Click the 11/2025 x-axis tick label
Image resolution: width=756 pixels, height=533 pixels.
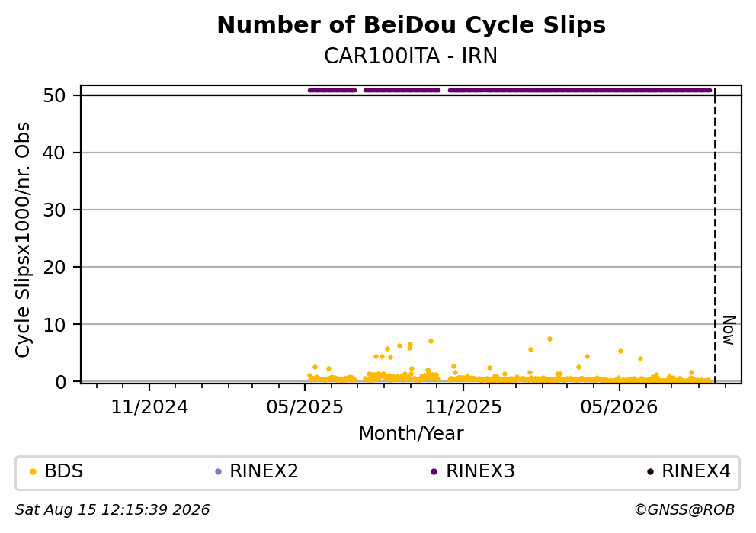(463, 408)
